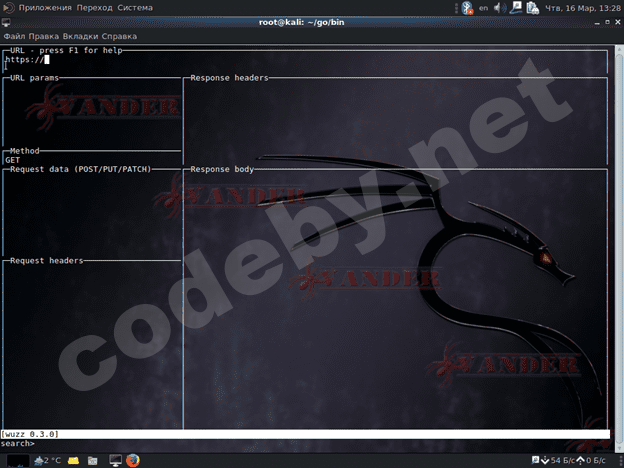Open the Переход menu
Image resolution: width=624 pixels, height=468 pixels.
95,8
